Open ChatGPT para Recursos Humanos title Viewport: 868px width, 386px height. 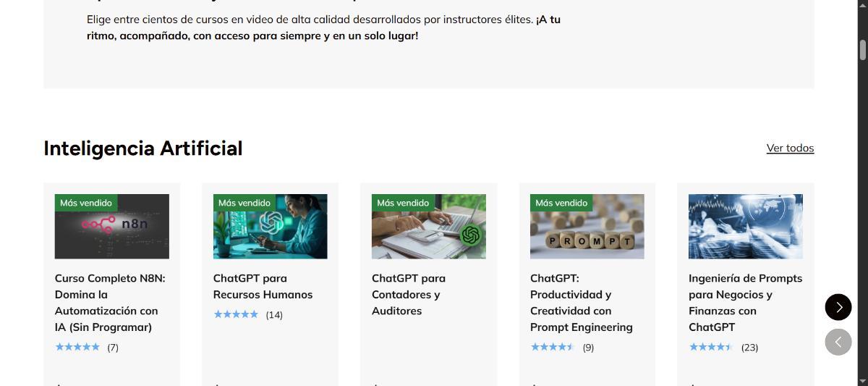click(x=263, y=286)
